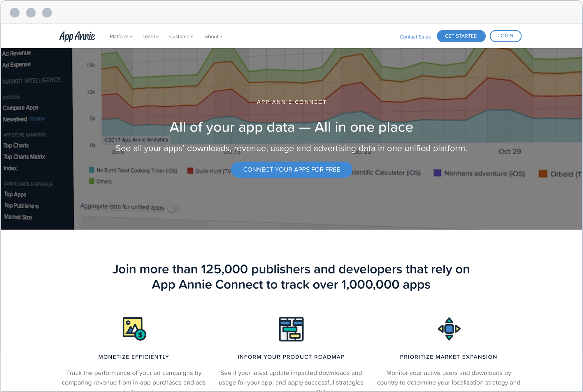Open Market Size in sidebar
The width and height of the screenshot is (583, 392).
point(18,217)
